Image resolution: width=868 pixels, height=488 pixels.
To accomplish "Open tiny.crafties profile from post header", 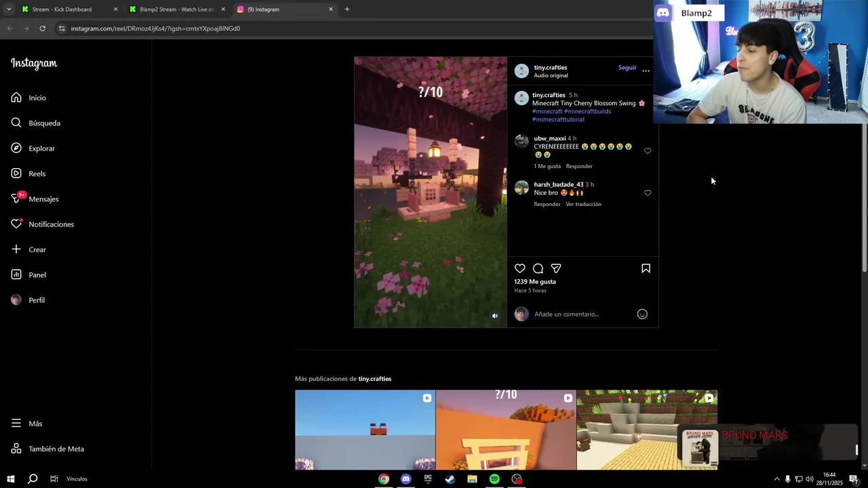I will [x=551, y=67].
